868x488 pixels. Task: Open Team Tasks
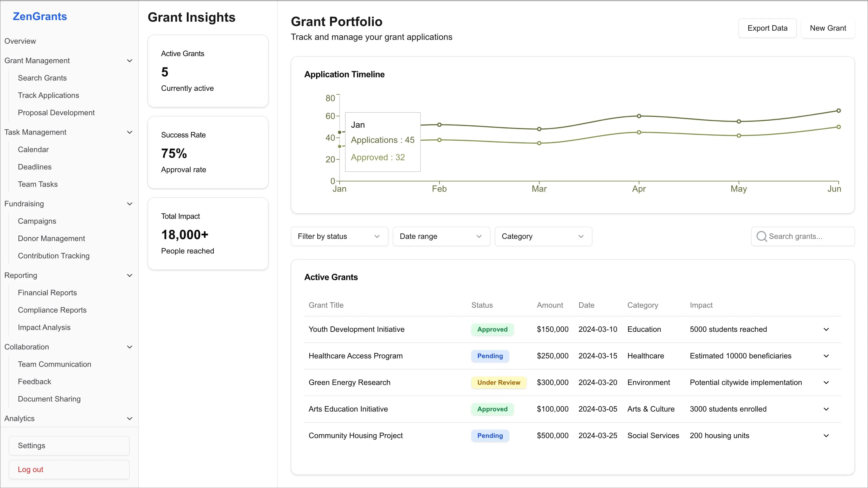(38, 184)
